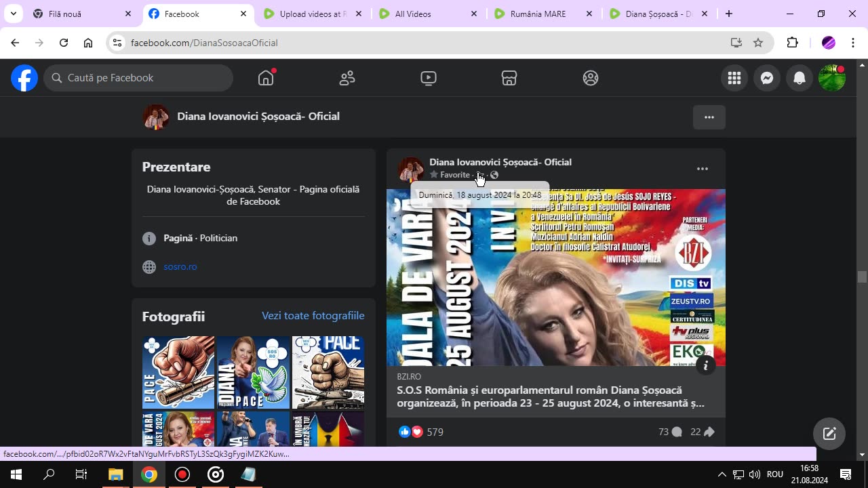Screen dimensions: 868x488
Task: Open Task View on the taskbar
Action: click(x=81, y=474)
